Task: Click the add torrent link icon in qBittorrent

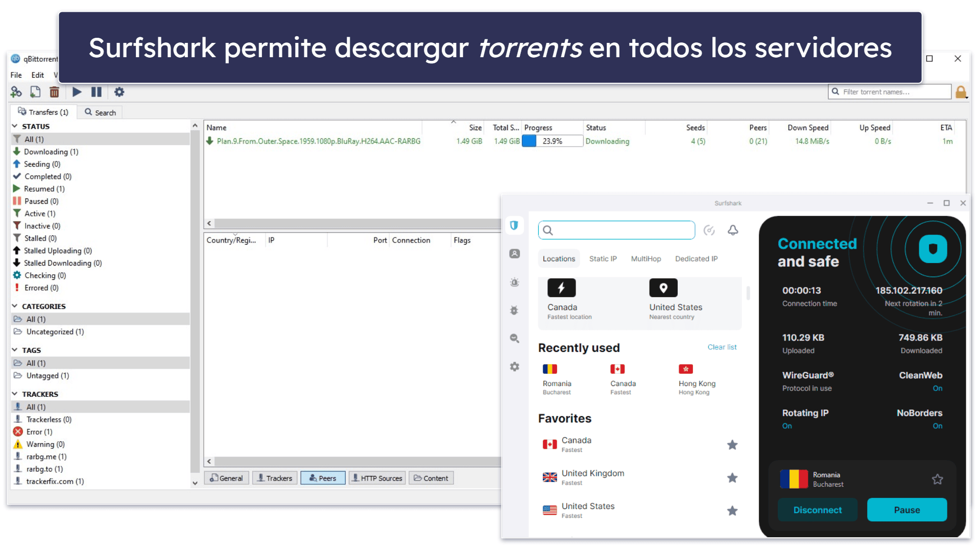Action: point(16,92)
